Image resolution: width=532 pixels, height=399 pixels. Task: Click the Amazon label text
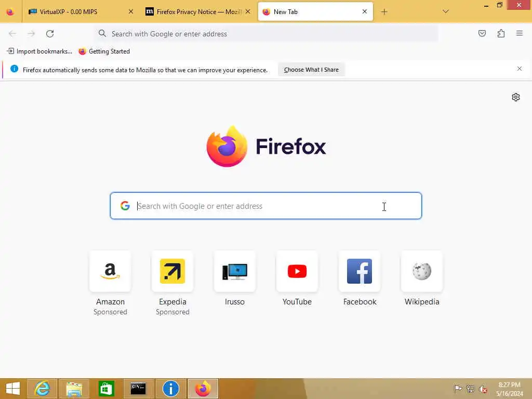pyautogui.click(x=110, y=302)
